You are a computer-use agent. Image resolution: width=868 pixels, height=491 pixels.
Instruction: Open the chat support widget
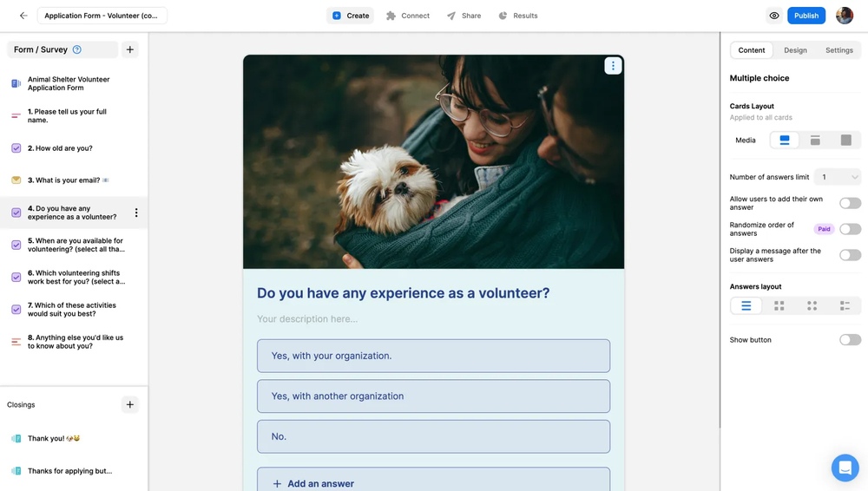845,468
